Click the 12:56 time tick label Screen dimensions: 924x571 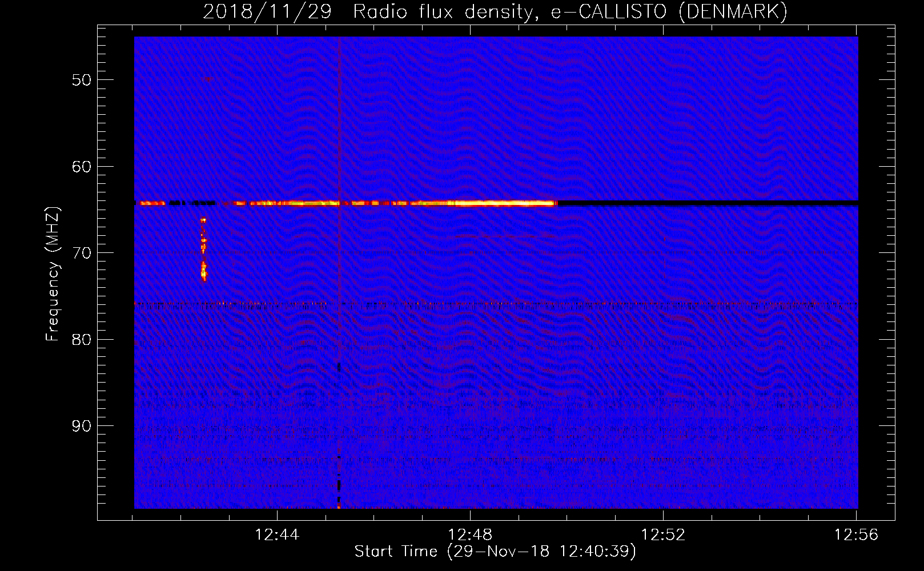coord(856,535)
